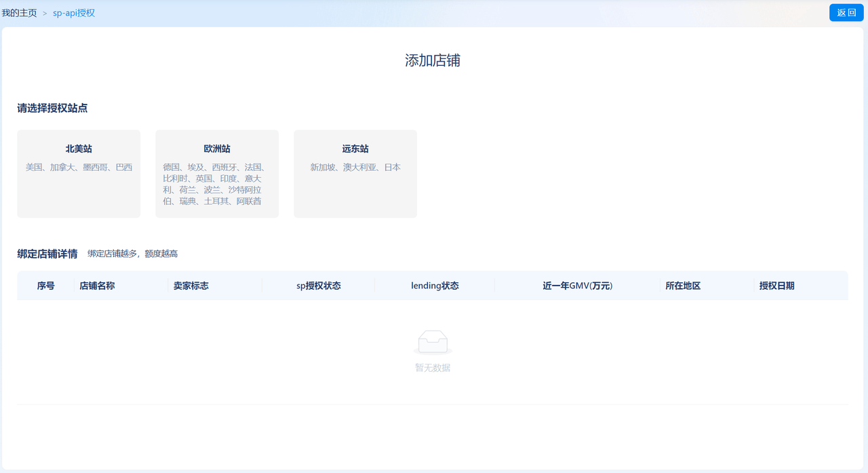Click the 序号 column header
Viewport: 868px width, 473px height.
[46, 286]
